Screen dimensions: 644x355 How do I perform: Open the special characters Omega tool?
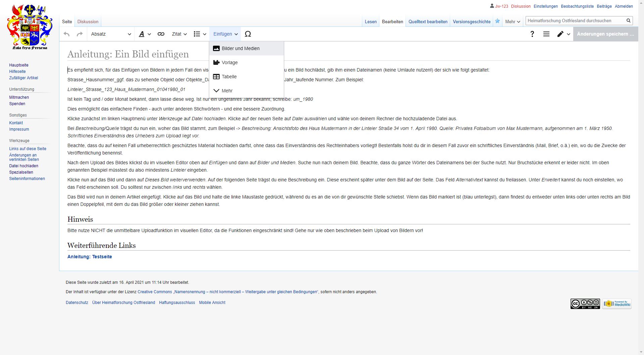[x=248, y=34]
